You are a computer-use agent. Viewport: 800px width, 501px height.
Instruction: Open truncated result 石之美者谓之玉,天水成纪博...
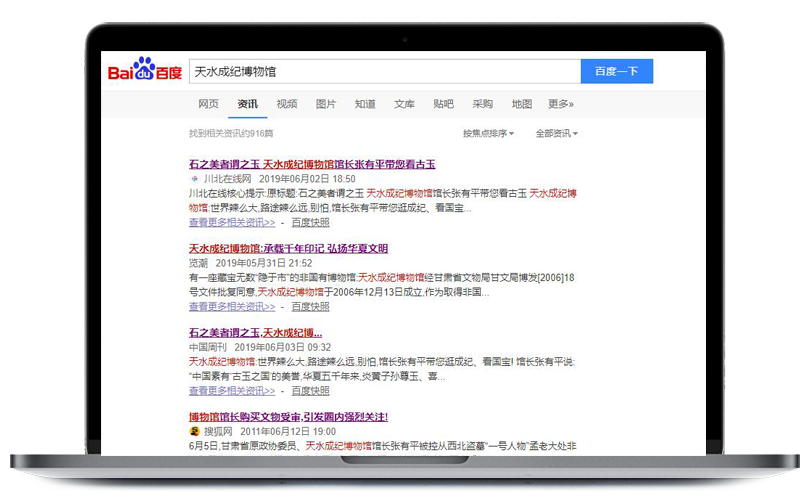pos(256,333)
